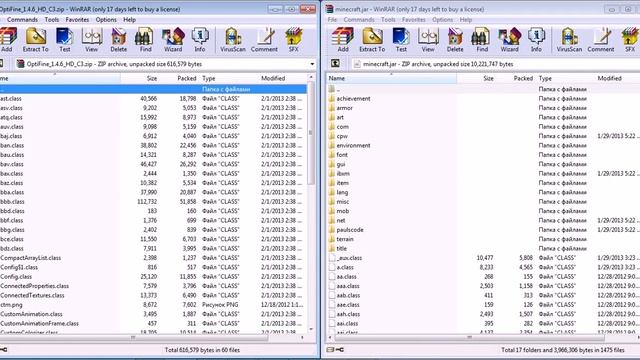The image size is (640, 360).
Task: Click Test icon in minecraft.jar window
Action: click(401, 40)
